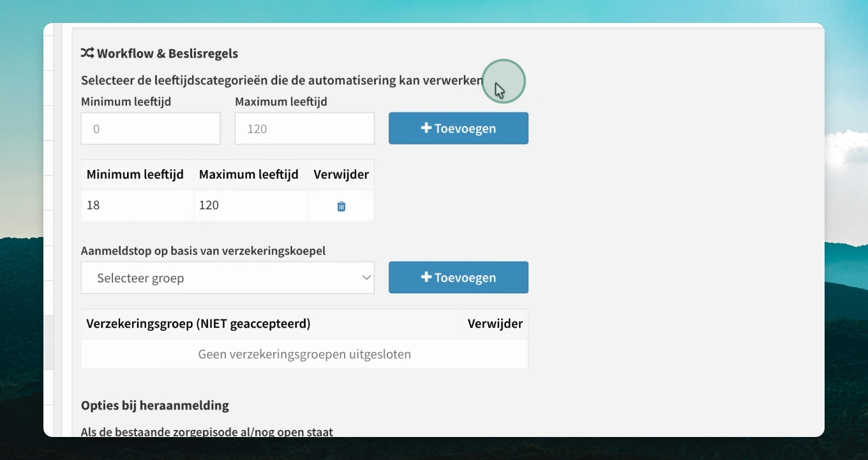This screenshot has height=460, width=868.
Task: Click 'Selecteer de leeftijdscategorieën' instruction text
Action: (282, 80)
